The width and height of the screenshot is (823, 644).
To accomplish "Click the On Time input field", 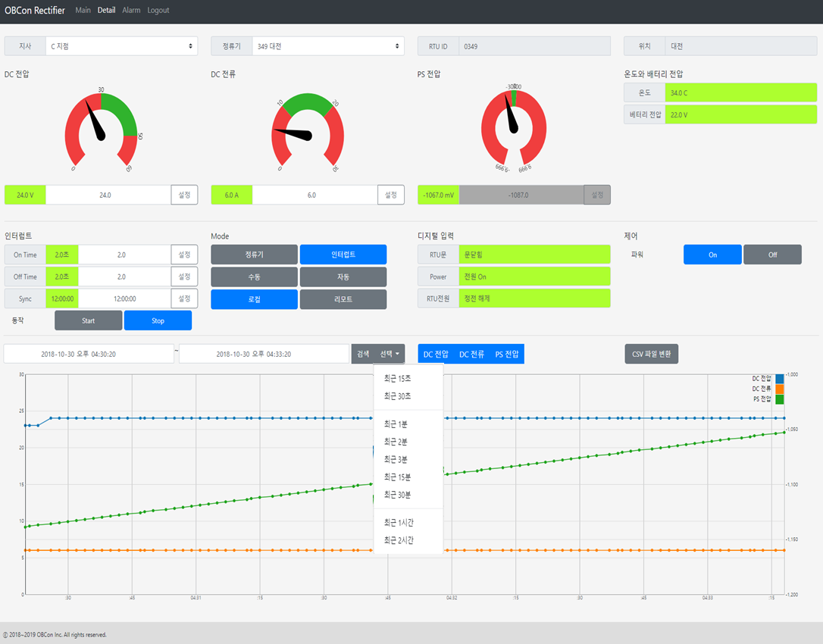I will coord(124,255).
